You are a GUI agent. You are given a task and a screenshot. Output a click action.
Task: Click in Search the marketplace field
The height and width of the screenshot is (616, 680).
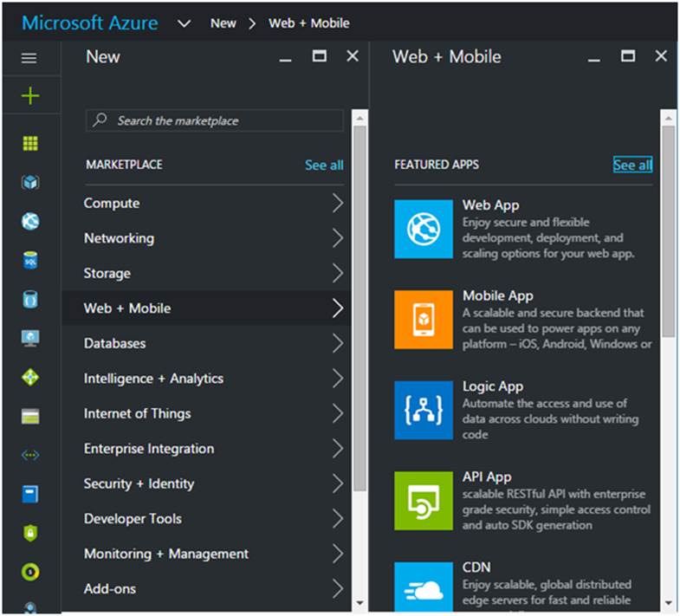215,120
